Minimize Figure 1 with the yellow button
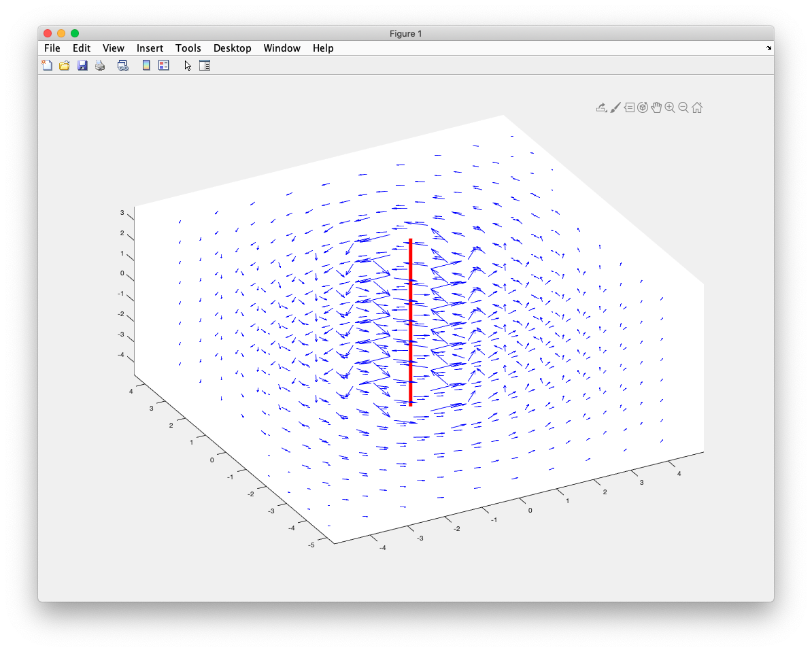The width and height of the screenshot is (812, 652). click(x=61, y=33)
